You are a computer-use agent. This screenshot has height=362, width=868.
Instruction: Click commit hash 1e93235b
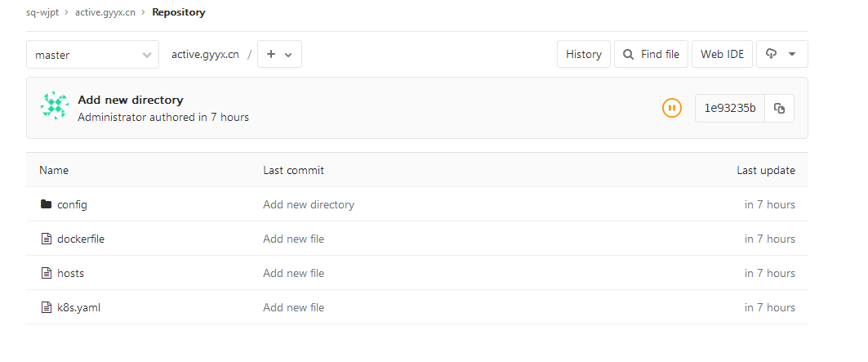(729, 108)
